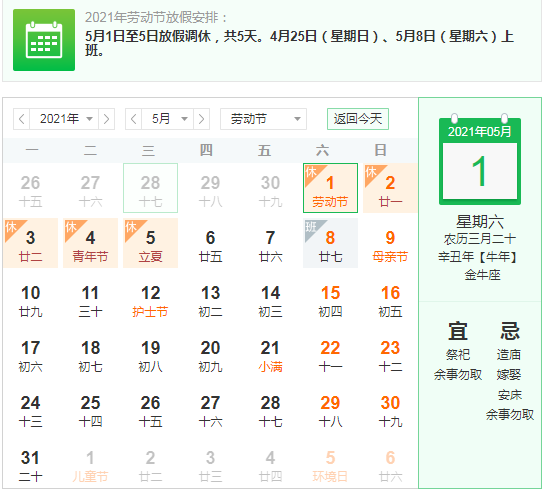Open the 2021年 year dropdown
The image size is (543, 490).
tap(64, 119)
